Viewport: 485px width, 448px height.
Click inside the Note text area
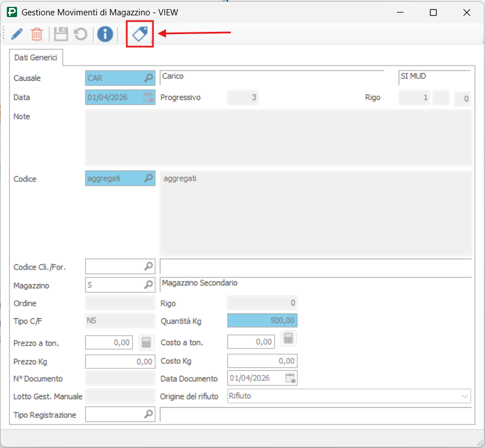pos(278,138)
